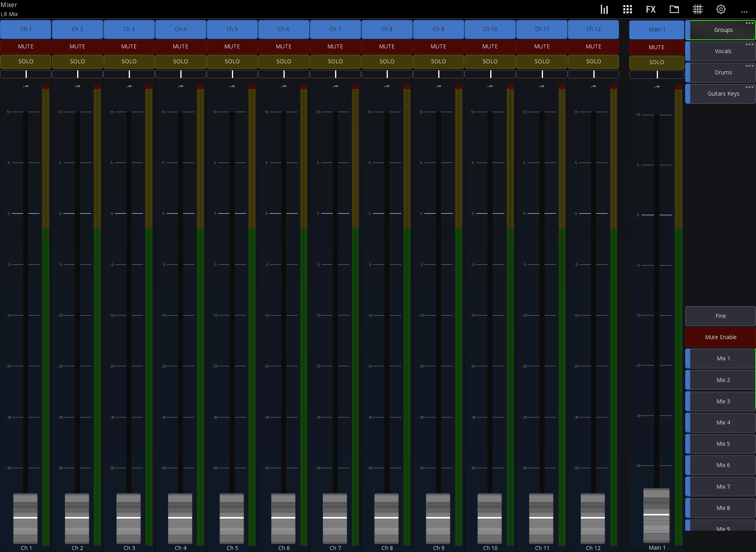This screenshot has height=552, width=756.
Task: Select the Drums group
Action: (721, 72)
